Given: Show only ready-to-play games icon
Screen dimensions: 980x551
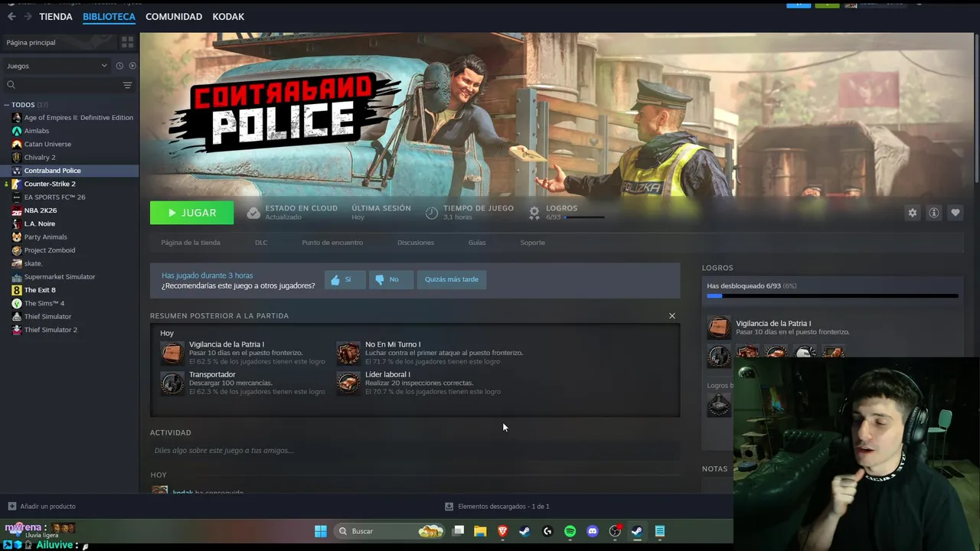Looking at the screenshot, I should pos(132,66).
